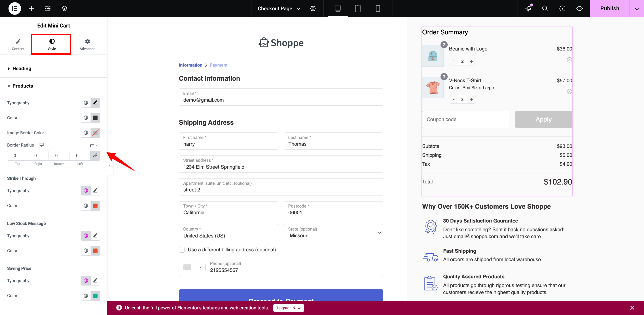Switch to the Content tab
644x315 pixels.
coord(18,44)
